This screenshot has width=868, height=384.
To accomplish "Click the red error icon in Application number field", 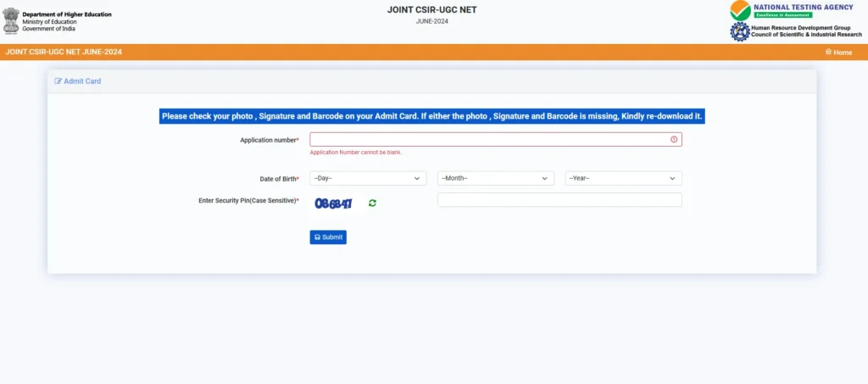I will click(x=674, y=139).
